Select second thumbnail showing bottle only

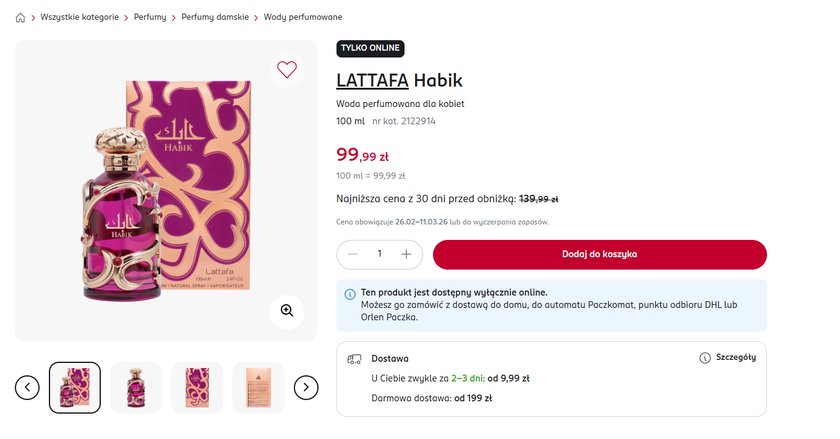[136, 387]
